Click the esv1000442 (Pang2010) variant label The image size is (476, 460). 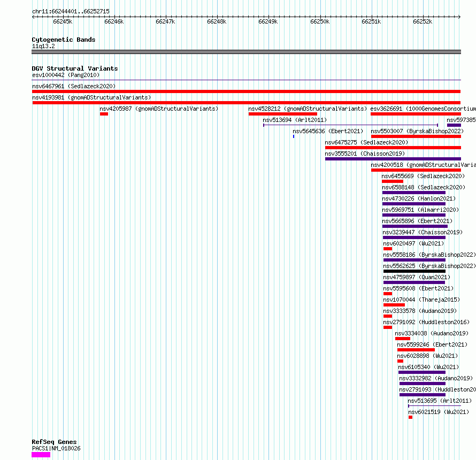[66, 75]
